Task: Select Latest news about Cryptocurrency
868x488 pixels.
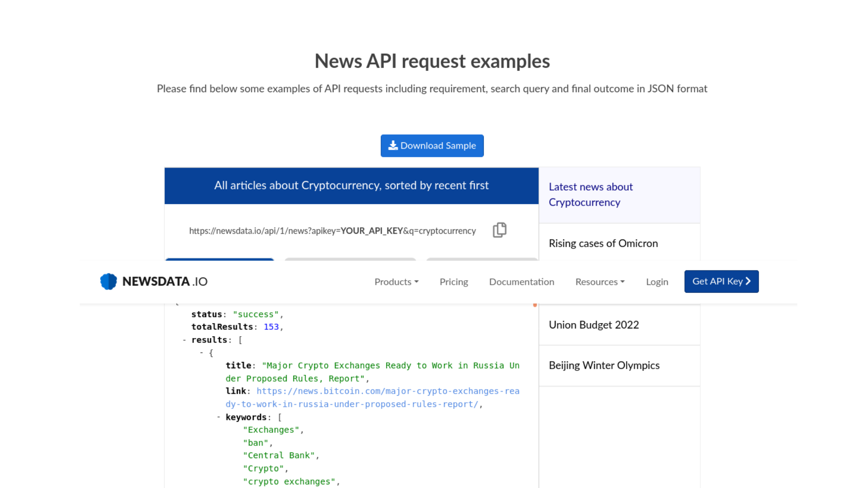Action: [x=590, y=194]
